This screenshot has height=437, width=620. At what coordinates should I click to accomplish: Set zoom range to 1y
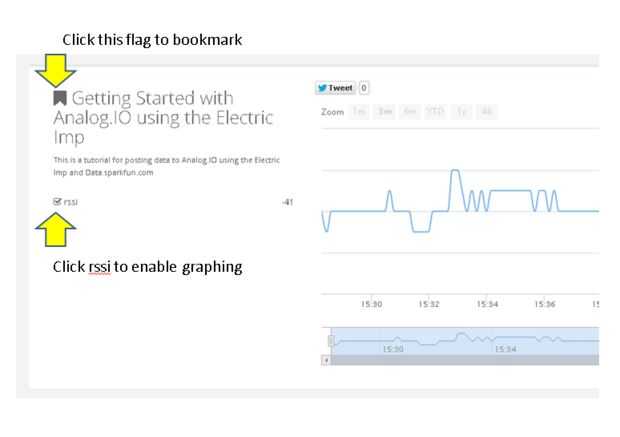pyautogui.click(x=463, y=112)
